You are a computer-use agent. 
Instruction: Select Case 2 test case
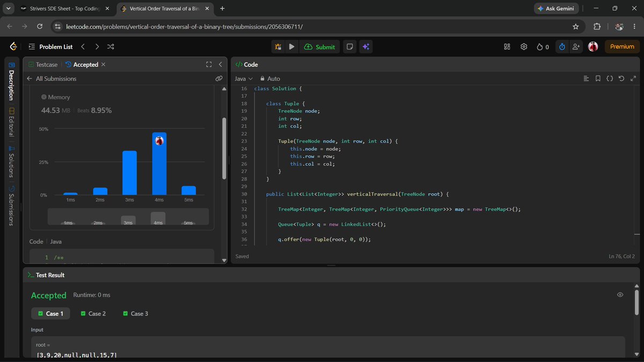pyautogui.click(x=93, y=313)
